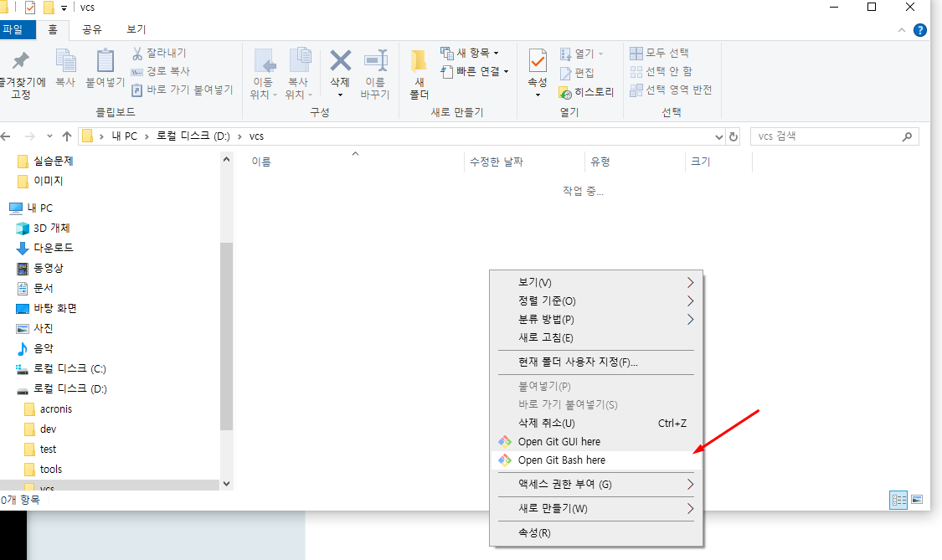Click the 붙여넣기 (Paste) ribbon icon
This screenshot has width=942, height=560.
106,69
